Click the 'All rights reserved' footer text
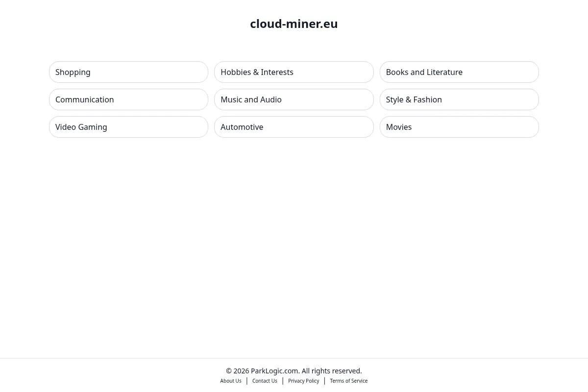 coord(332,371)
